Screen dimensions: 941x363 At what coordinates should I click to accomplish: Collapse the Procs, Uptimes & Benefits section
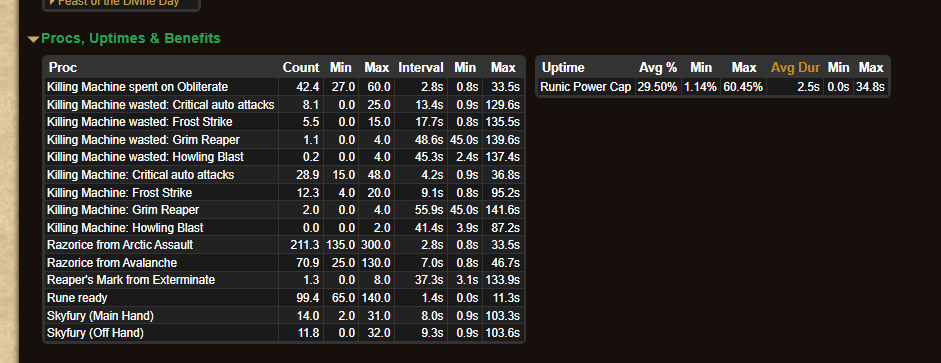pyautogui.click(x=34, y=39)
